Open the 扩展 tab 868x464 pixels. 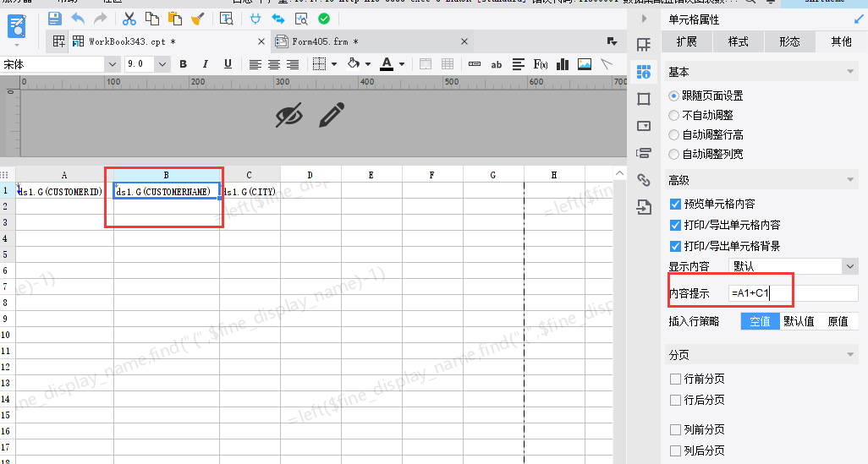coord(686,41)
